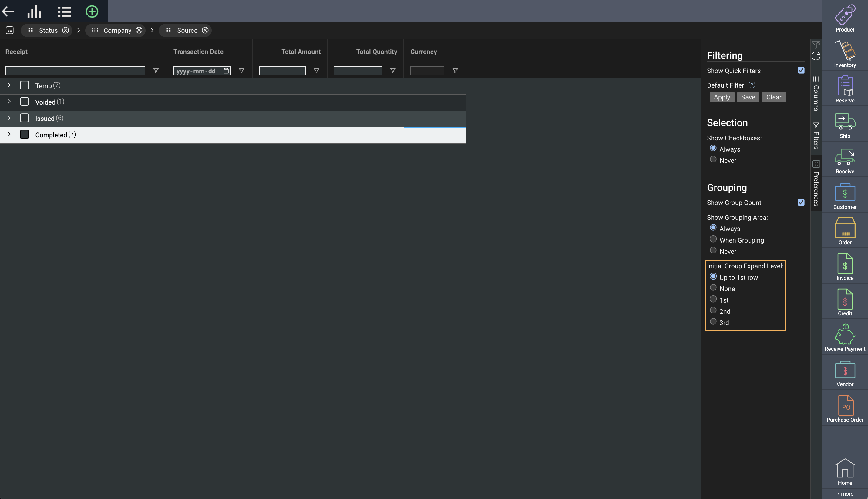Click the Clear default filter button
868x499 pixels.
tap(773, 97)
